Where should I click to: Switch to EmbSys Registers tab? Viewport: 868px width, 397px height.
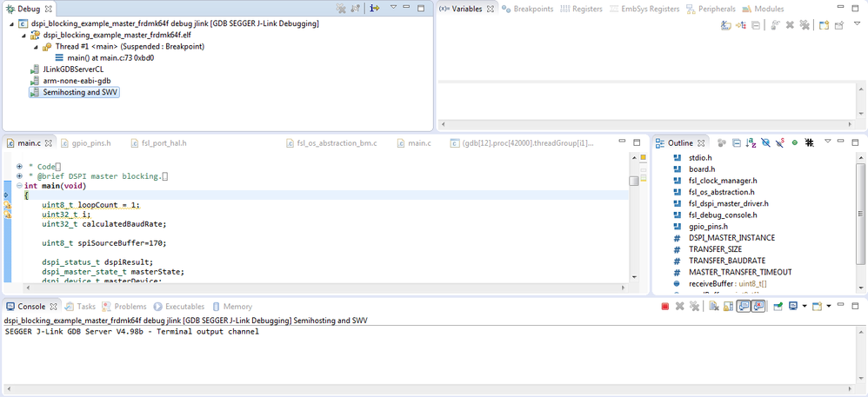[644, 9]
